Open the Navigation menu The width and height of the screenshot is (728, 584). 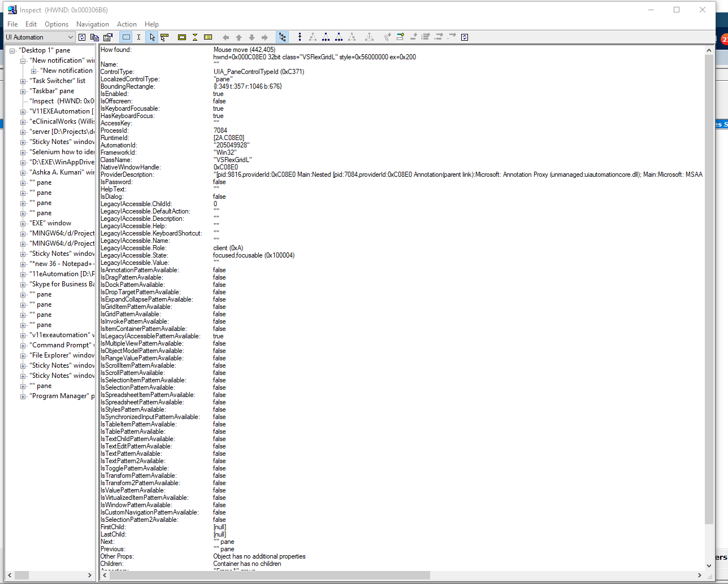click(92, 24)
